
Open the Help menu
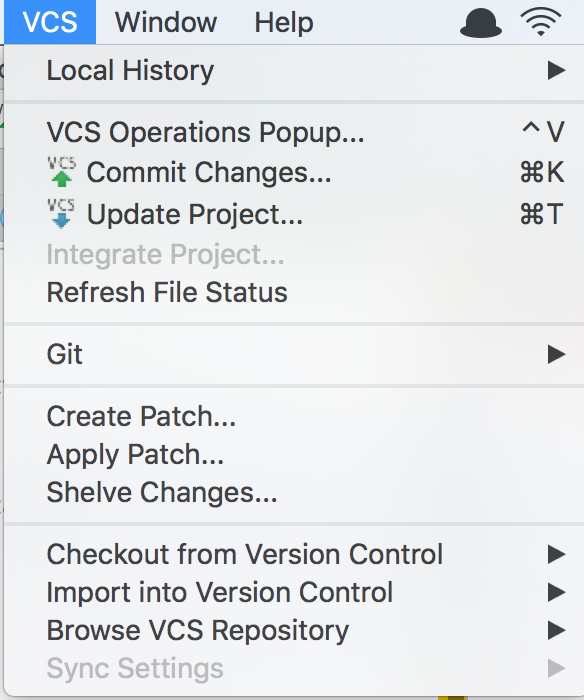(284, 22)
